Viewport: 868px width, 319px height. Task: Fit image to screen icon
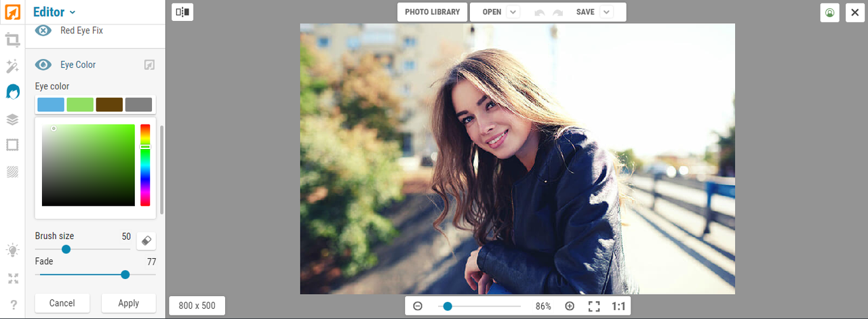tap(594, 306)
